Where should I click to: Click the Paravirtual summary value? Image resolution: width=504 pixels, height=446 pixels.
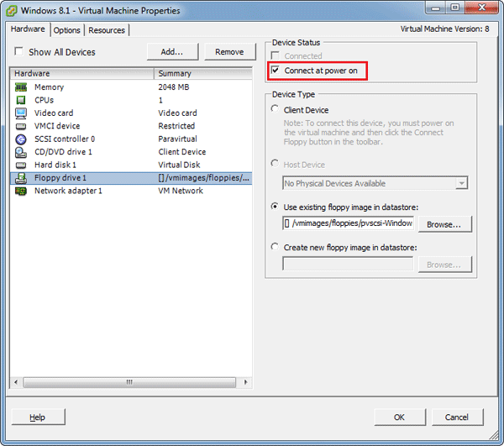tap(177, 139)
